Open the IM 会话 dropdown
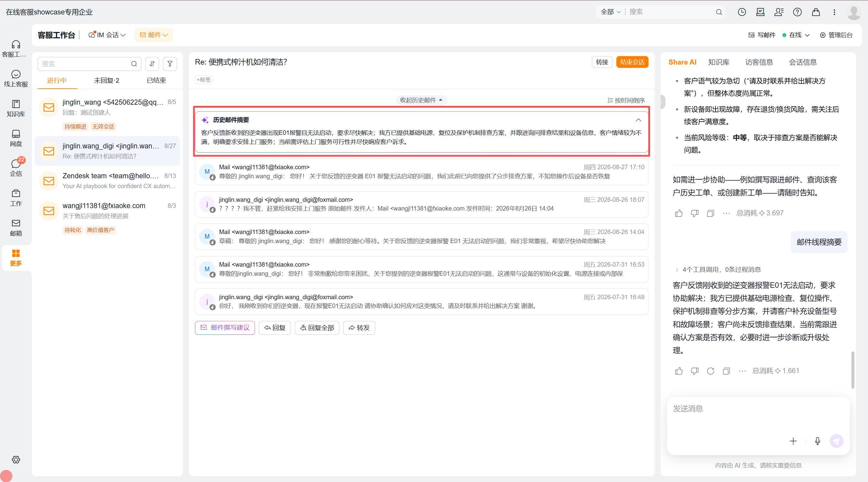Screen dimensions: 868x482 tap(107, 35)
